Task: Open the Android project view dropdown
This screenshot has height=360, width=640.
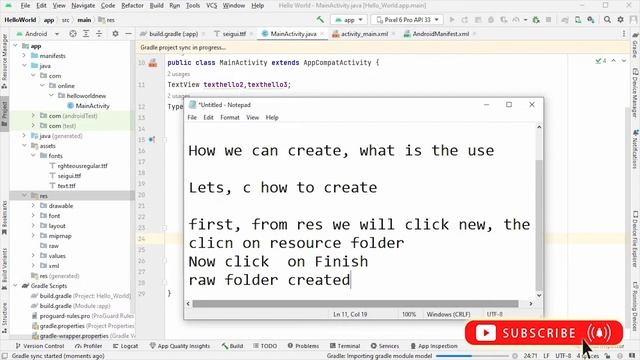Action: pyautogui.click(x=38, y=34)
